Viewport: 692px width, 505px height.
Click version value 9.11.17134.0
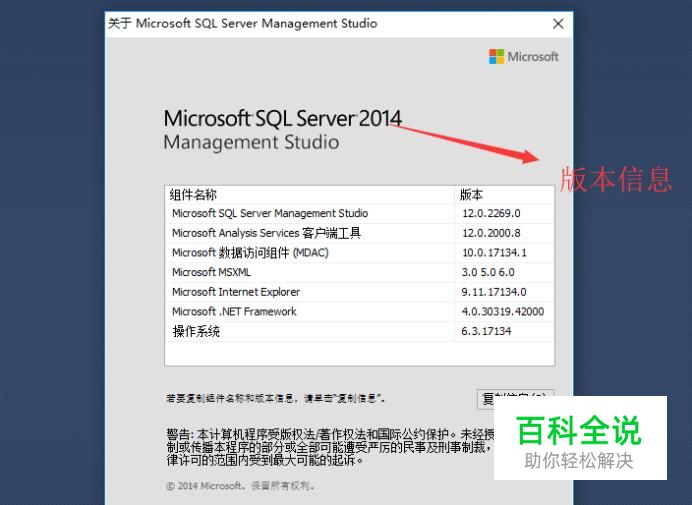coord(494,292)
